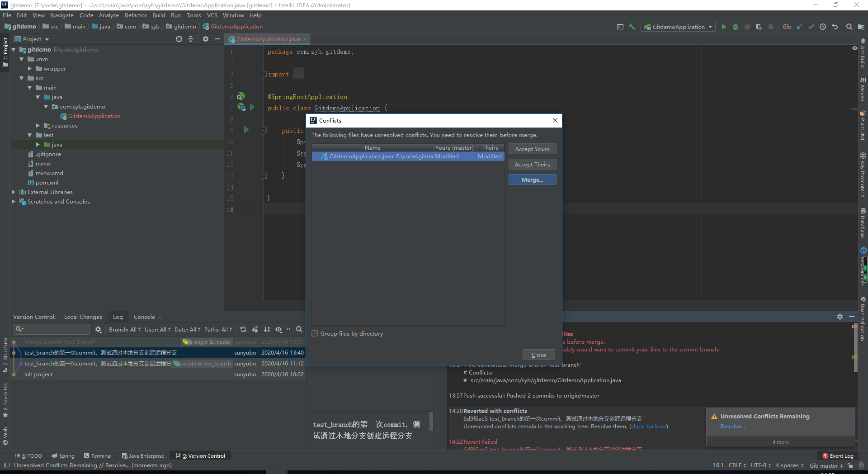The height and width of the screenshot is (474, 868).
Task: Build project using the hammer icon
Action: click(632, 27)
